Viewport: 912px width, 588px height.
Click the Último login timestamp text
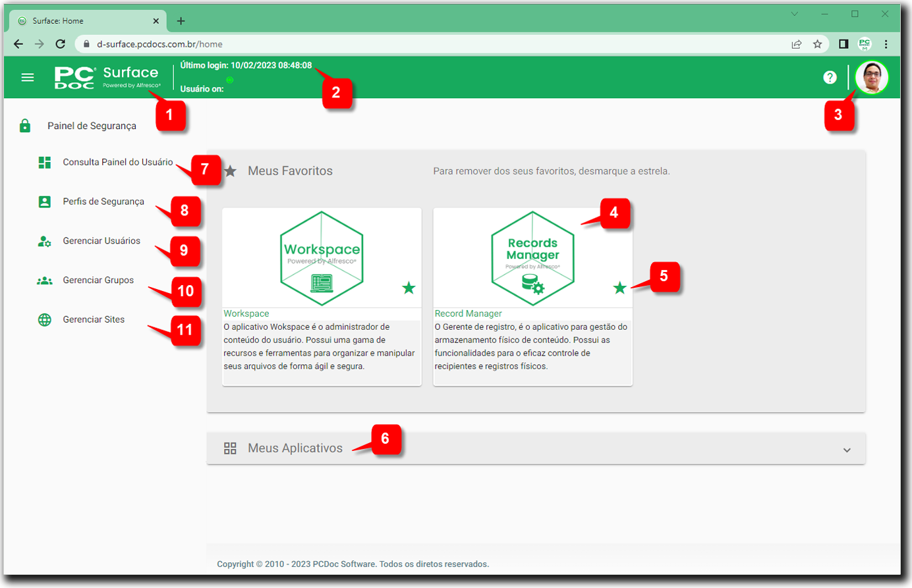pyautogui.click(x=246, y=65)
